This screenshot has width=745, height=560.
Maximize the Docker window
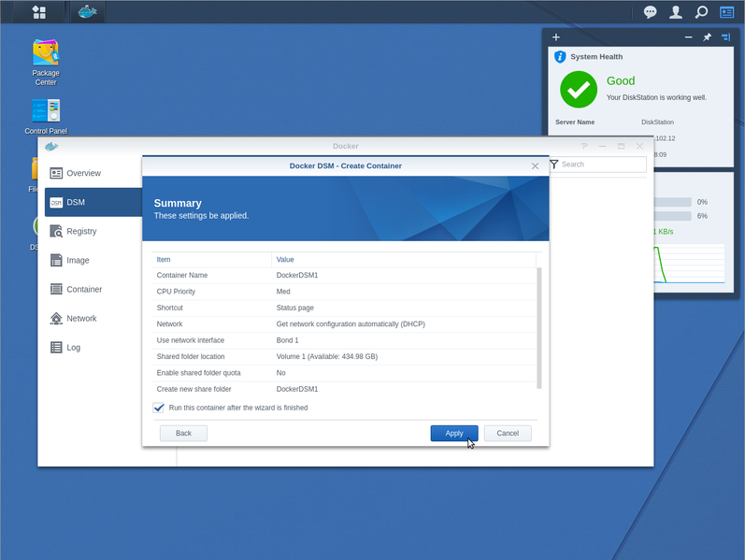point(621,147)
